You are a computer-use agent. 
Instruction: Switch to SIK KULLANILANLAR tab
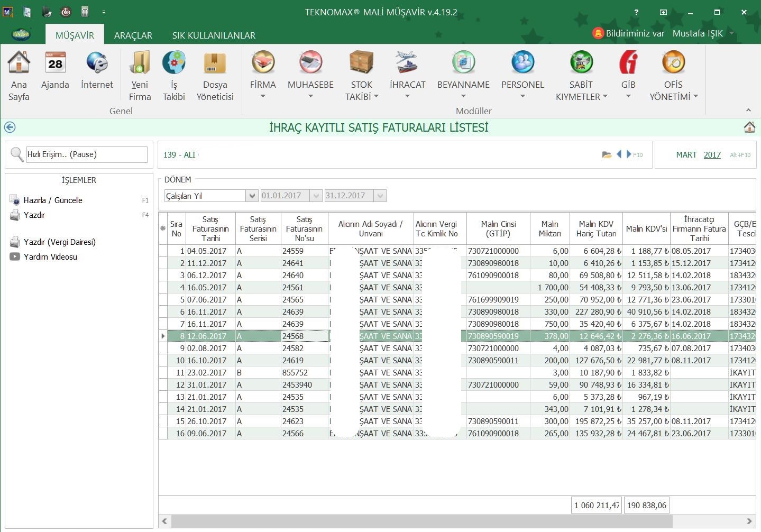[214, 35]
